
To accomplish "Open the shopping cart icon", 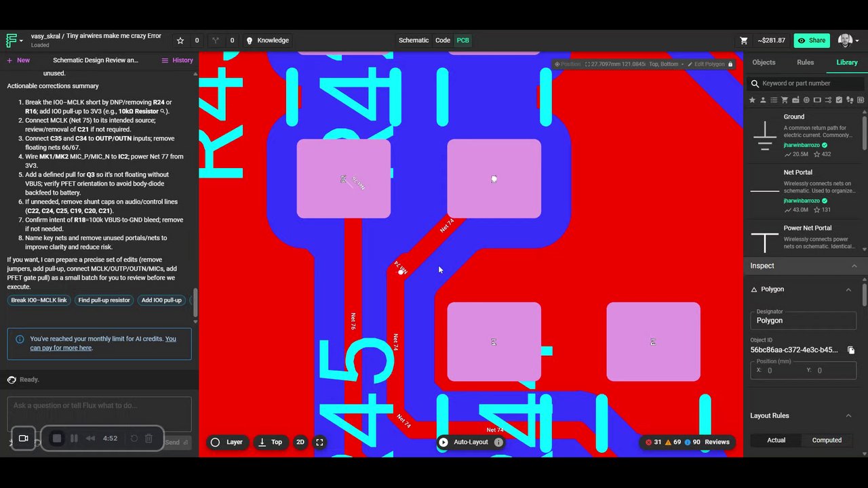I will pyautogui.click(x=744, y=41).
